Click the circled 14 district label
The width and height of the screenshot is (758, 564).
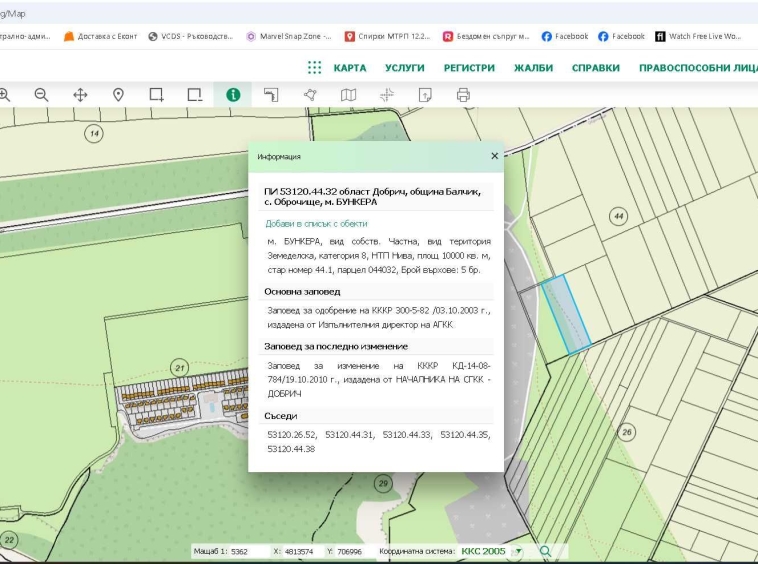94,133
